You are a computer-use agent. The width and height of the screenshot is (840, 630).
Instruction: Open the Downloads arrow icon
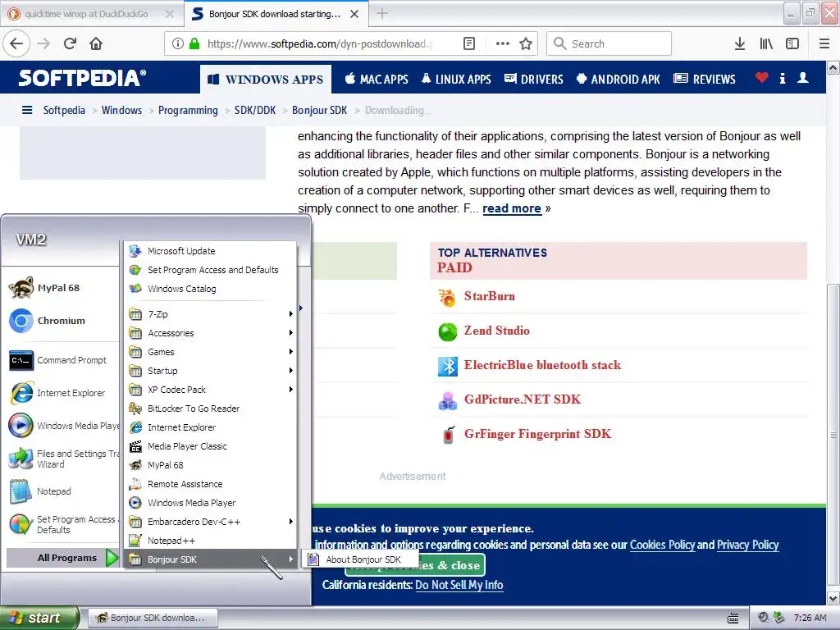point(739,44)
